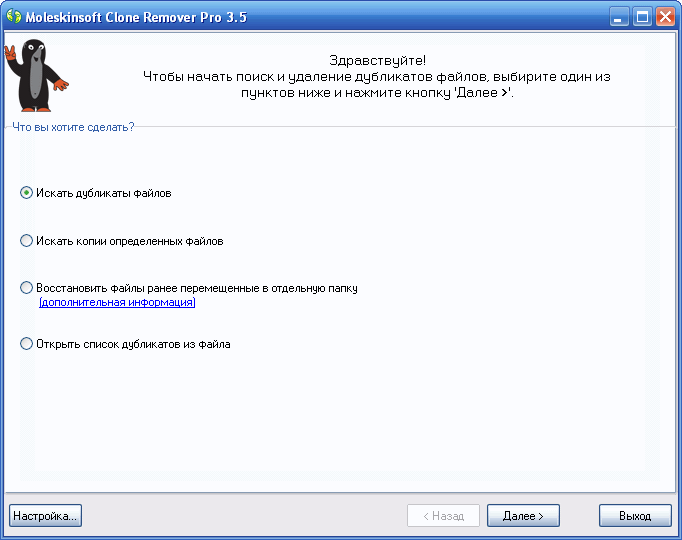
Task: Pick 'Открыть список дубликатов из файла' option
Action: 27,343
